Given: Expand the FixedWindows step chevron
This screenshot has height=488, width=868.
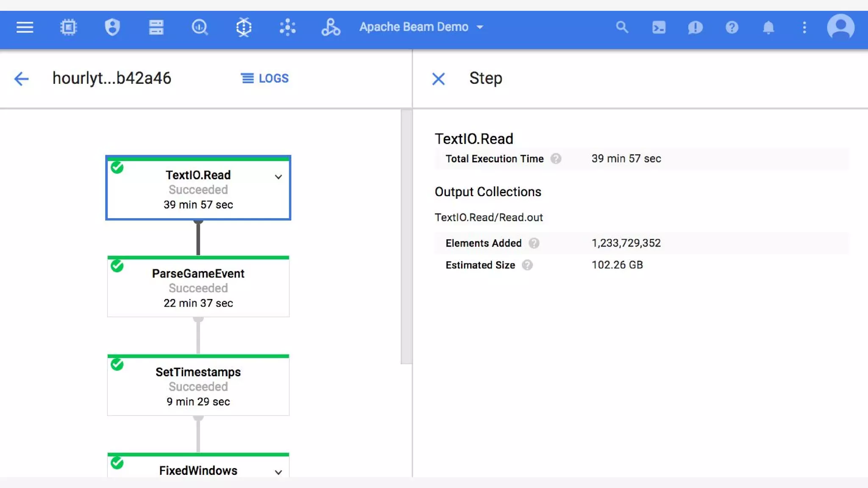Looking at the screenshot, I should tap(278, 472).
